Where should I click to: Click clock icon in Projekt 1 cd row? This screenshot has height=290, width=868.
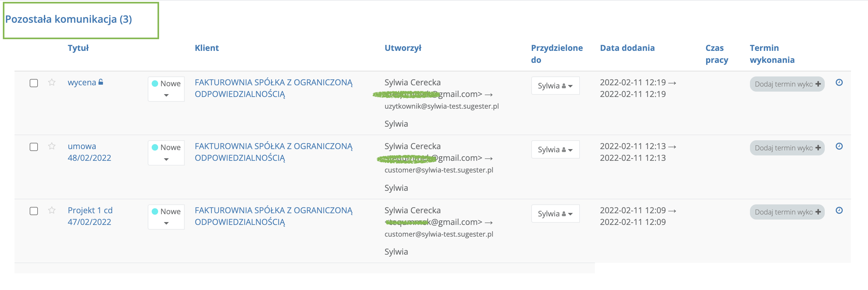tap(839, 210)
